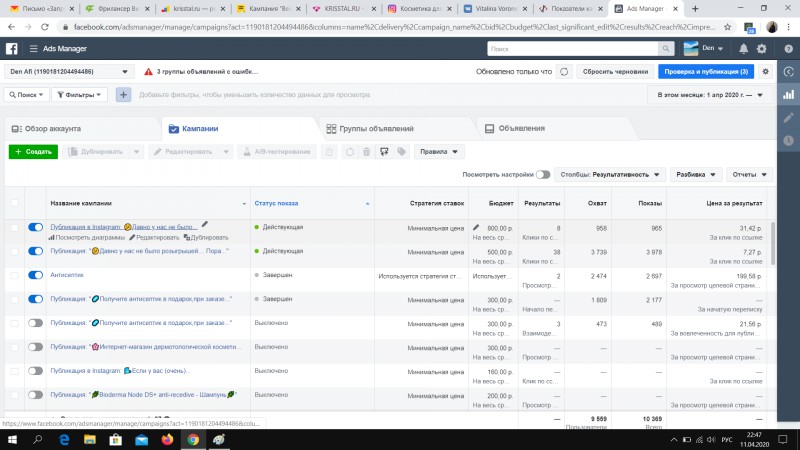The width and height of the screenshot is (800, 450).
Task: Open the notifications bell
Action: click(x=743, y=48)
